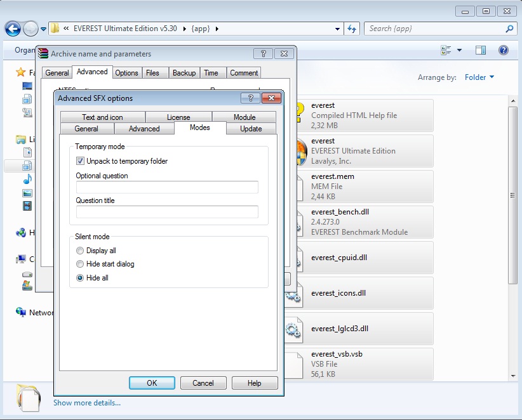Switch to Backup tab in Archive parameters dialog
The image size is (522, 420).
click(184, 73)
